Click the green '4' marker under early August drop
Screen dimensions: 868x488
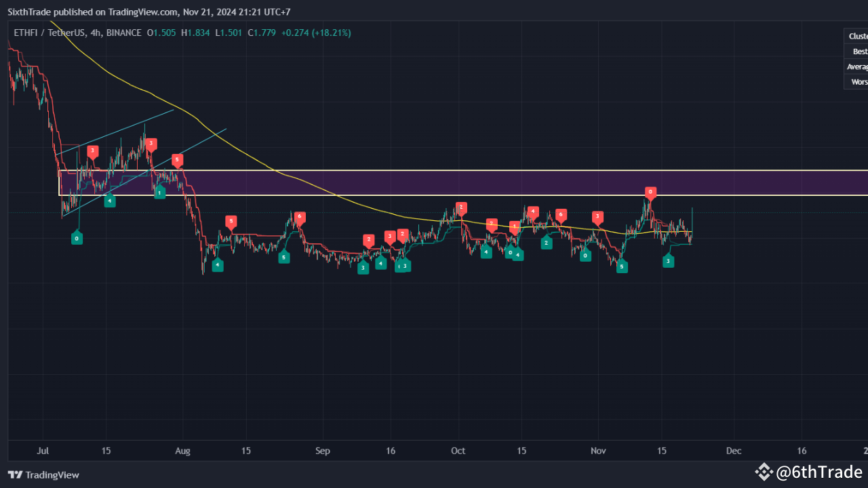coord(217,265)
